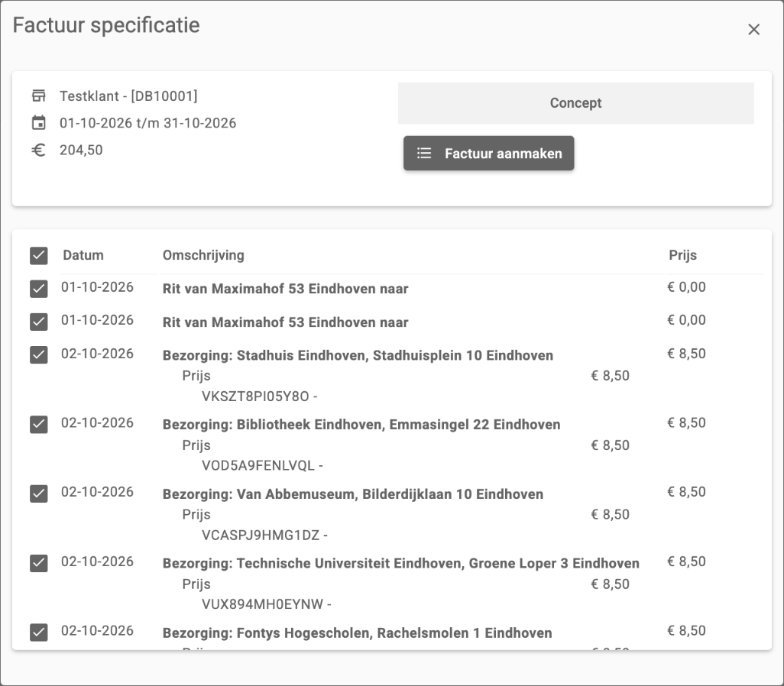Uncheck the Stadhuis Eindhoven delivery checkbox

[38, 355]
